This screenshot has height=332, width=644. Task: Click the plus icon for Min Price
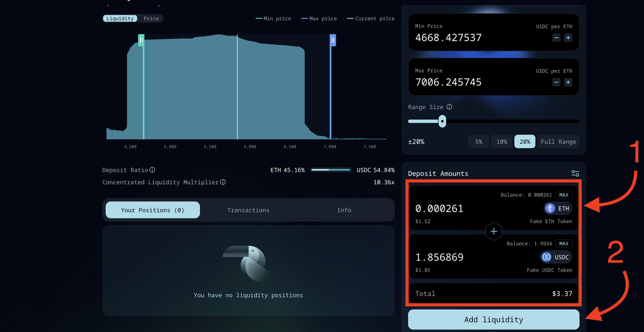tap(568, 38)
